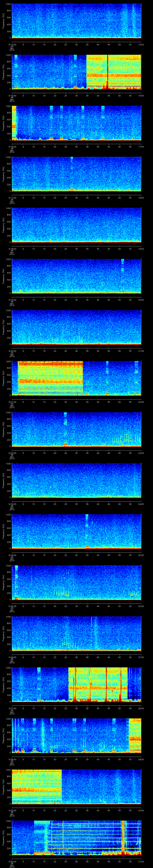
Task: Click the Frequency (Hz) axis label of the 9:22:00 panel
Action: (x=4, y=429)
